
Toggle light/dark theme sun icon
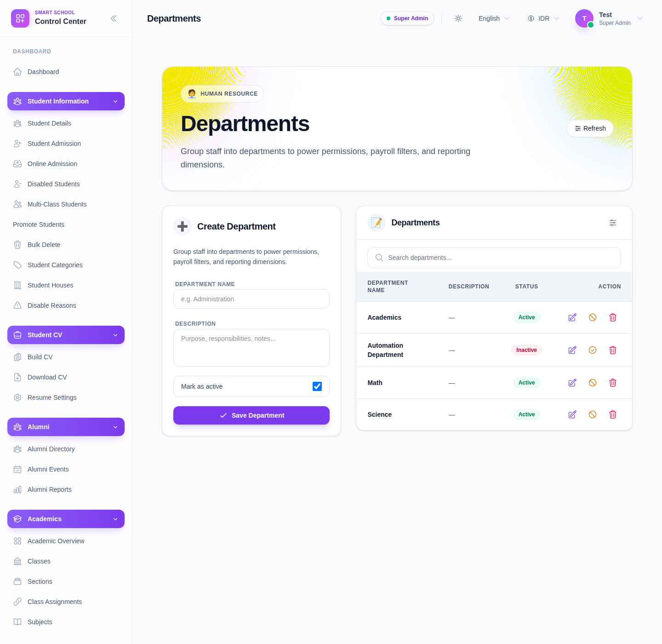(x=458, y=18)
